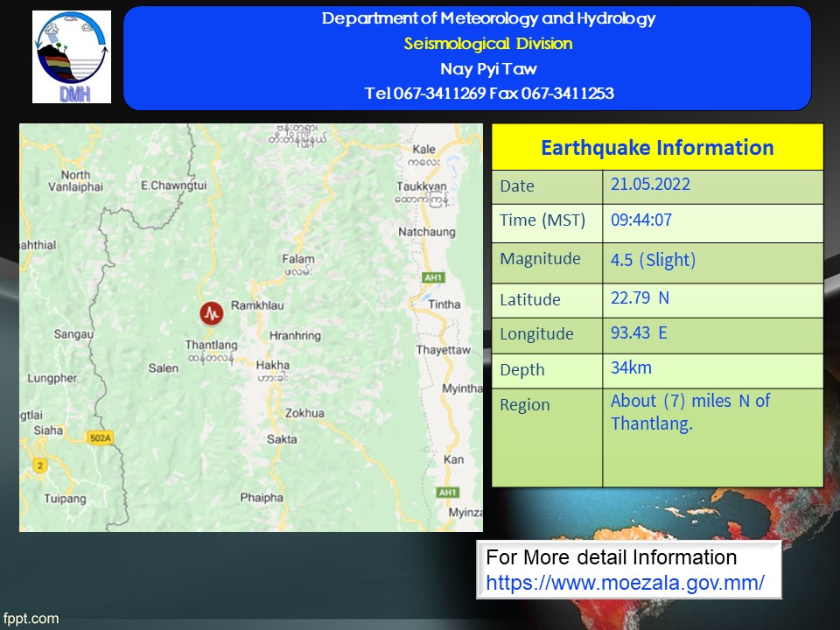840x630 pixels.
Task: Click the Depth row label
Action: (x=521, y=370)
